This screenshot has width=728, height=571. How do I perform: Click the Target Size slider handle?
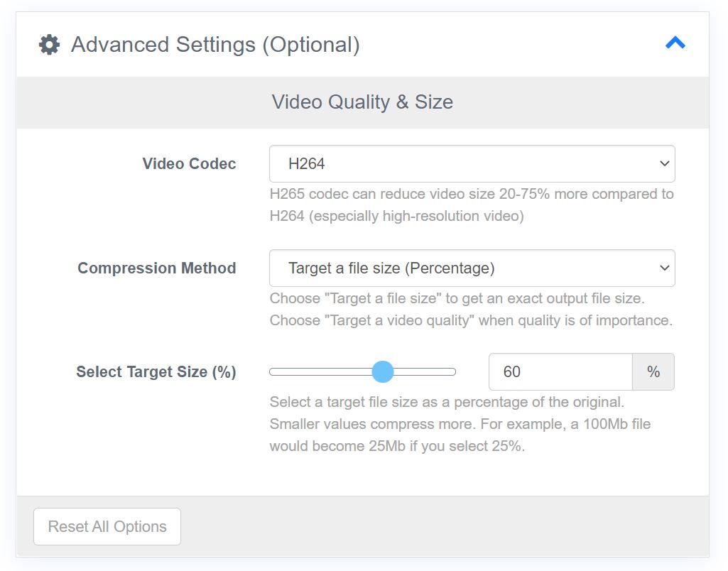pos(383,371)
